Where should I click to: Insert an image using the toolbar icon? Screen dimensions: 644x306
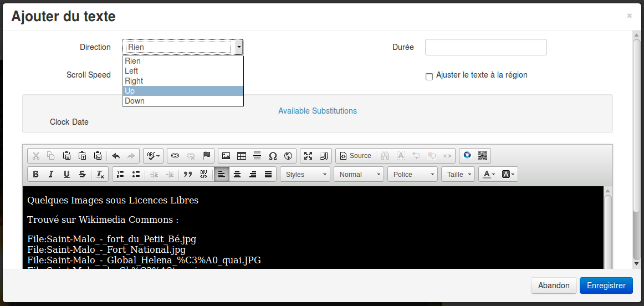[x=226, y=156]
